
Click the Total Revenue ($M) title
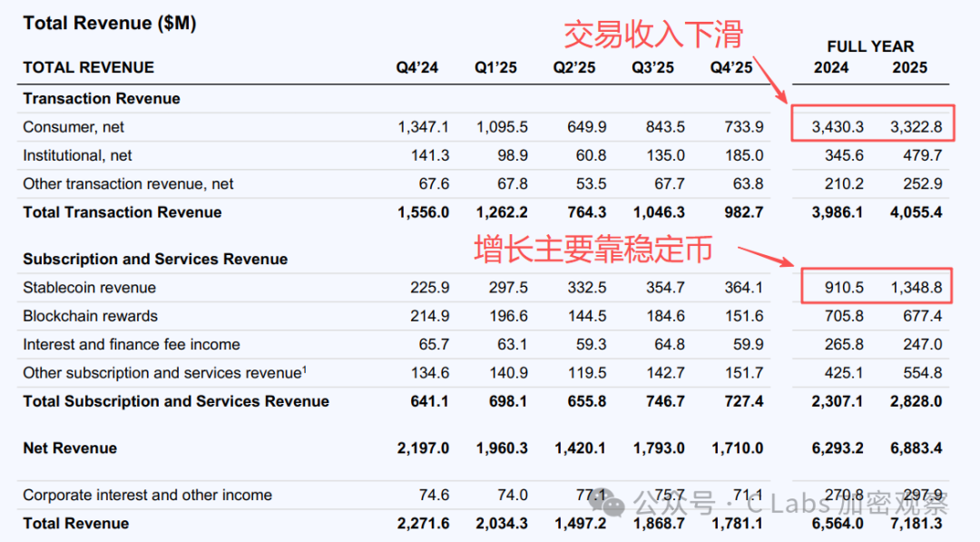(110, 24)
